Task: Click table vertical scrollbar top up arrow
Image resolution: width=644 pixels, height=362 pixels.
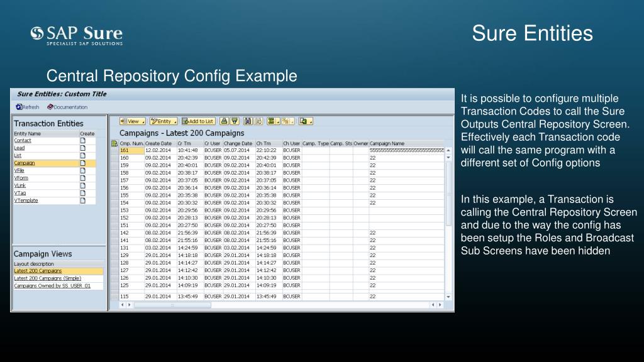Action: 448,151
